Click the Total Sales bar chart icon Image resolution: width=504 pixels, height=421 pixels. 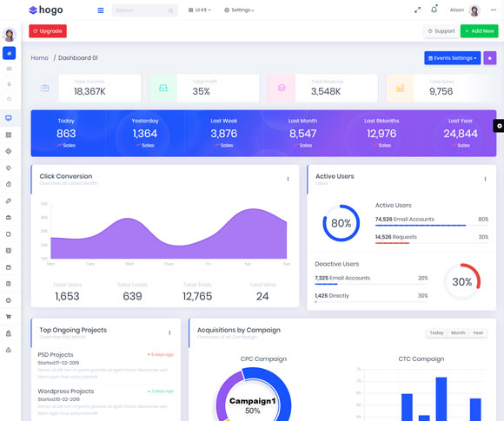click(401, 88)
